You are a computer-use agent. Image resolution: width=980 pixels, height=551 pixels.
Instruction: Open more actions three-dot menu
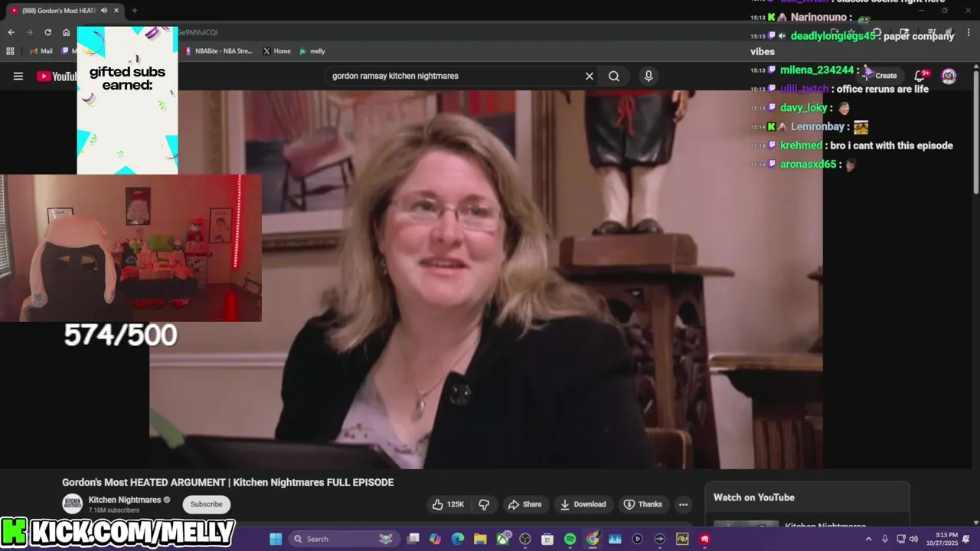coord(683,504)
